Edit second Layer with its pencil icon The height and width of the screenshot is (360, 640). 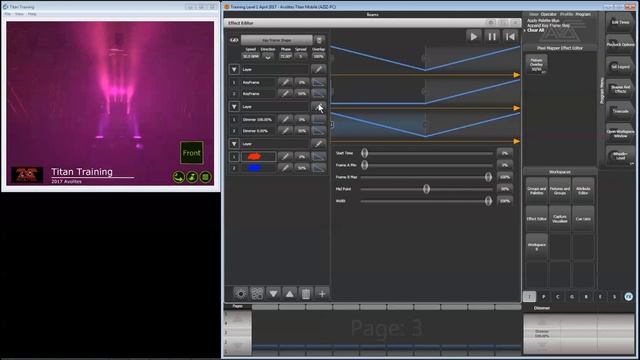click(318, 107)
